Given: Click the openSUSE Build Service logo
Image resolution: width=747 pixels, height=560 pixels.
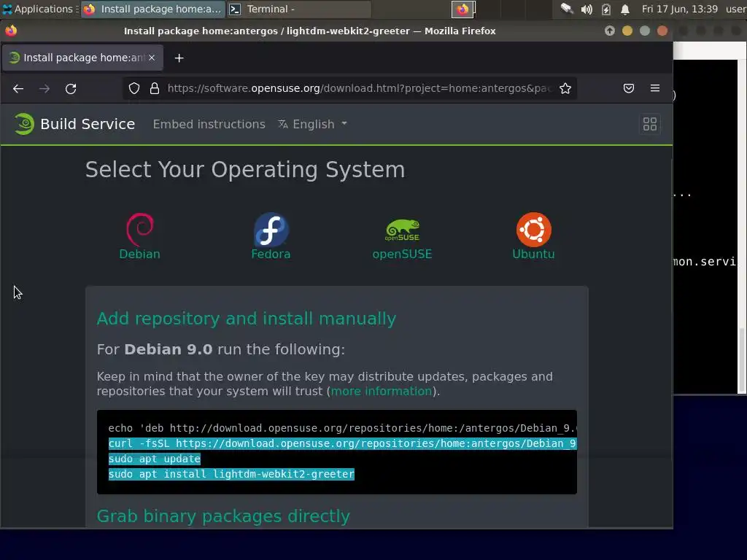Looking at the screenshot, I should [x=24, y=124].
